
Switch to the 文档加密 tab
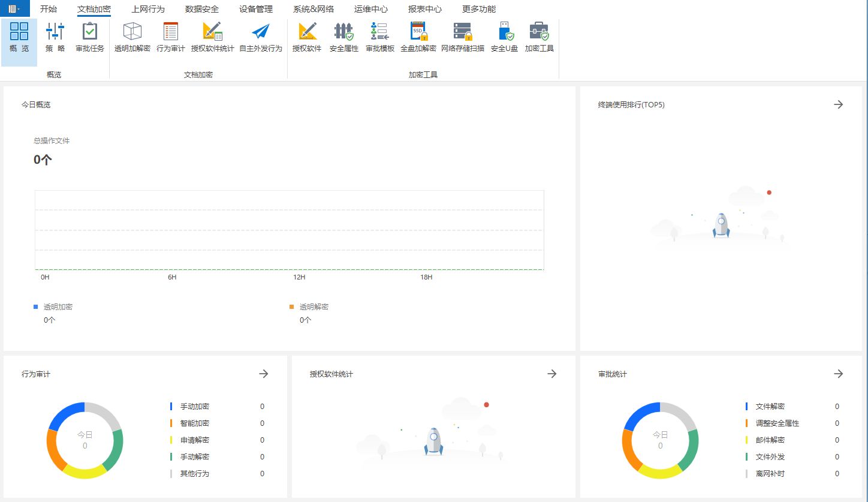tap(94, 9)
